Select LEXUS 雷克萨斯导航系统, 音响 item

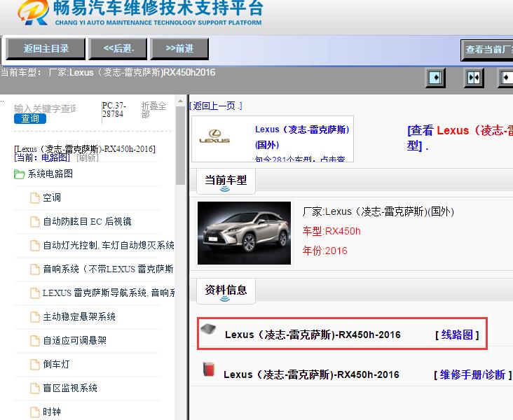click(x=109, y=293)
